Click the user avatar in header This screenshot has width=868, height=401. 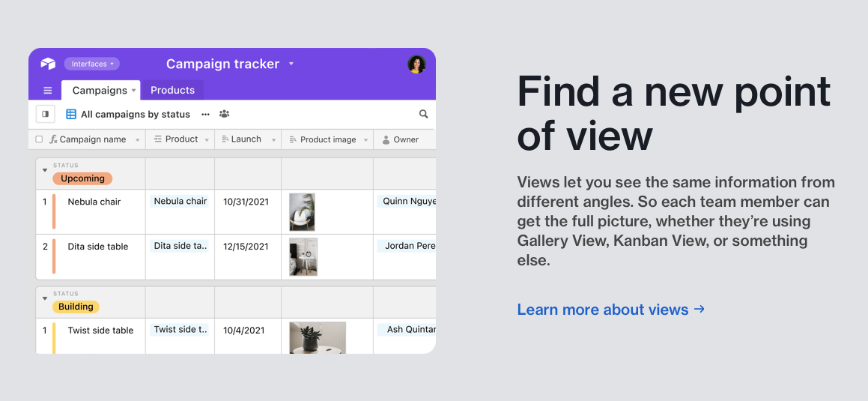click(417, 64)
